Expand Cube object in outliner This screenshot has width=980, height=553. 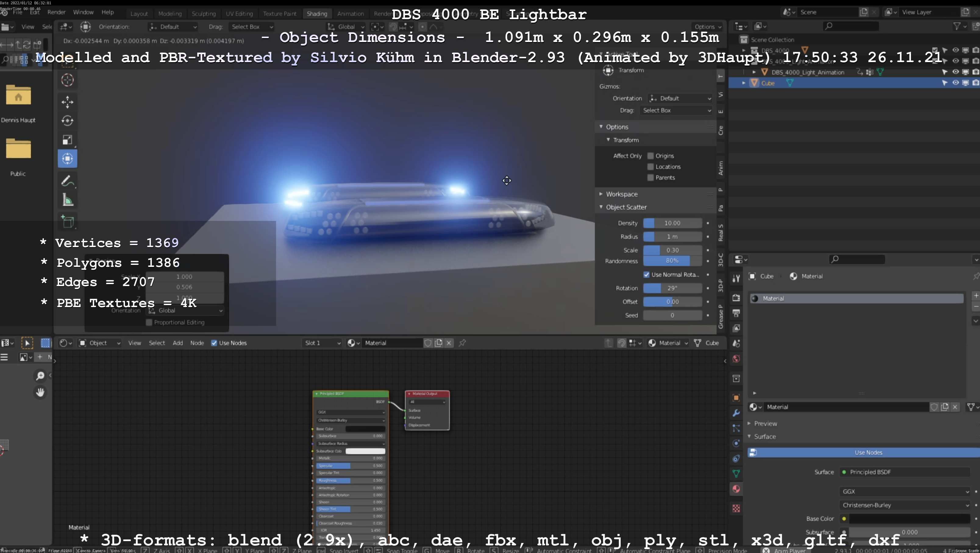[x=744, y=83]
